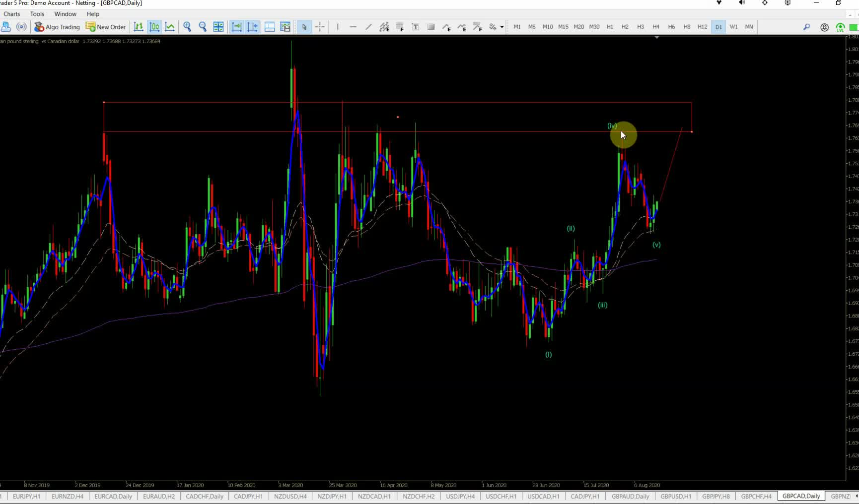The width and height of the screenshot is (859, 504).
Task: Pick the horizontal line drawing tool
Action: pos(353,27)
